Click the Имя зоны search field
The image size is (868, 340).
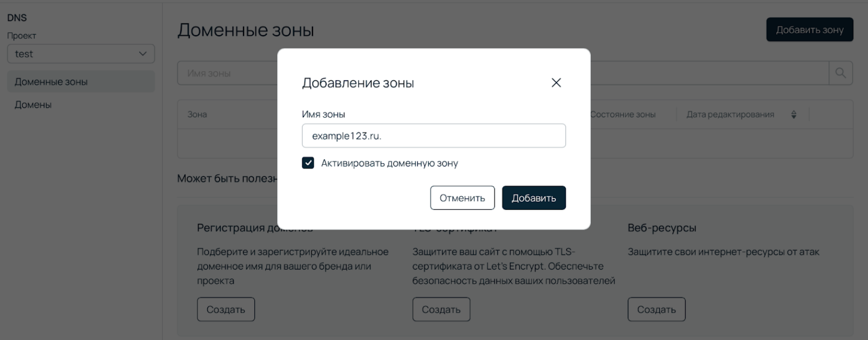228,73
